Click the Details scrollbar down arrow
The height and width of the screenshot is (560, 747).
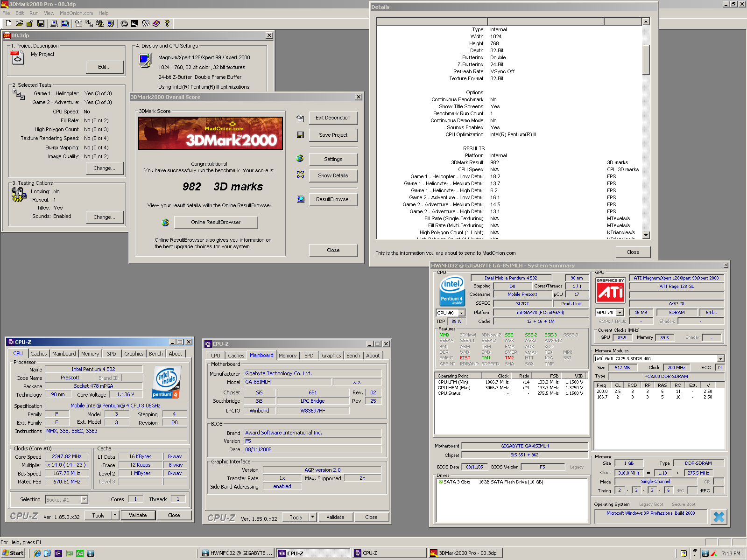pos(646,236)
